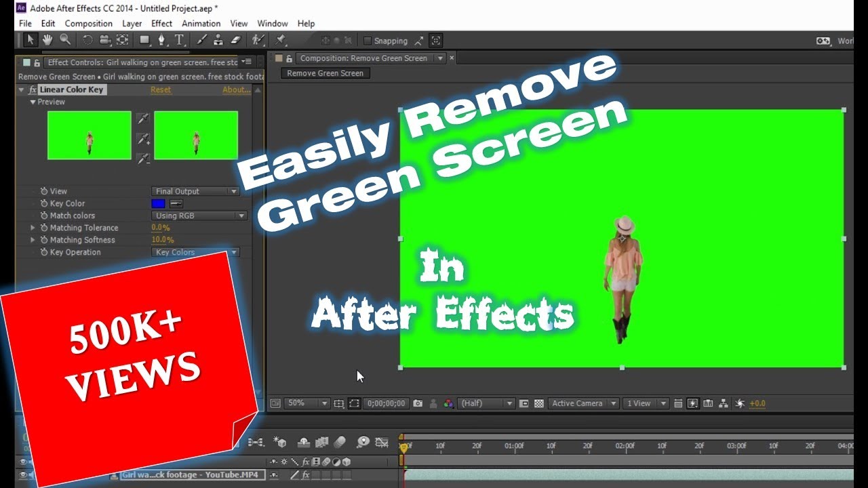Viewport: 868px width, 488px height.
Task: Collapse the Preview section triangle
Action: (33, 102)
